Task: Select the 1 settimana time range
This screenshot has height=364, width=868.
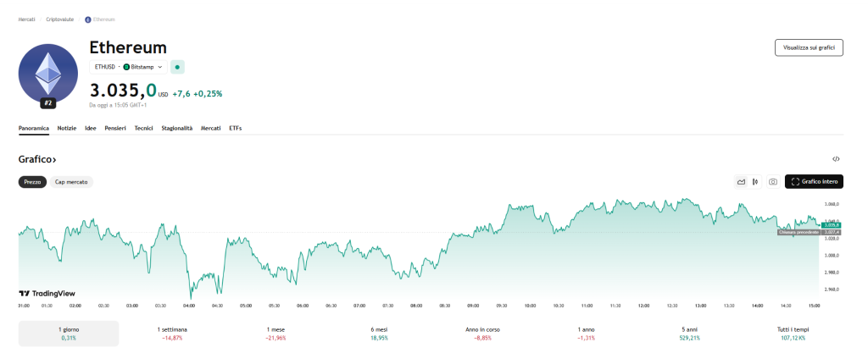Action: [x=172, y=333]
